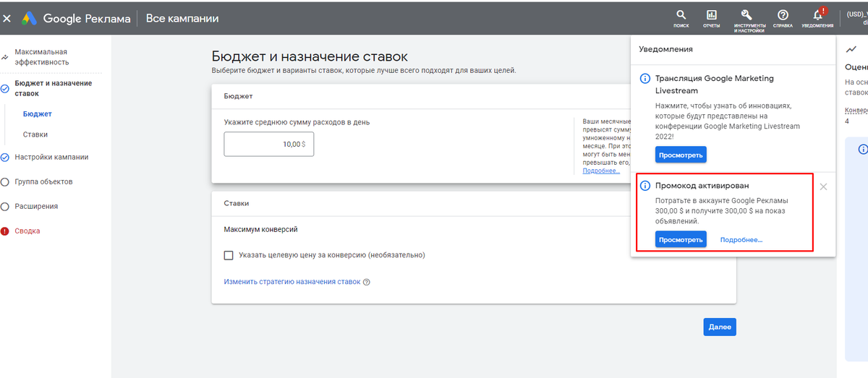Click the Бюджет и назначение ставок heading
This screenshot has height=378, width=868.
pos(310,56)
